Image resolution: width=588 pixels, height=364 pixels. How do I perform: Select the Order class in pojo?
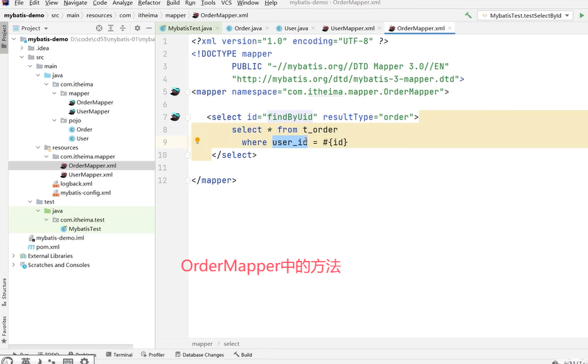80,129
